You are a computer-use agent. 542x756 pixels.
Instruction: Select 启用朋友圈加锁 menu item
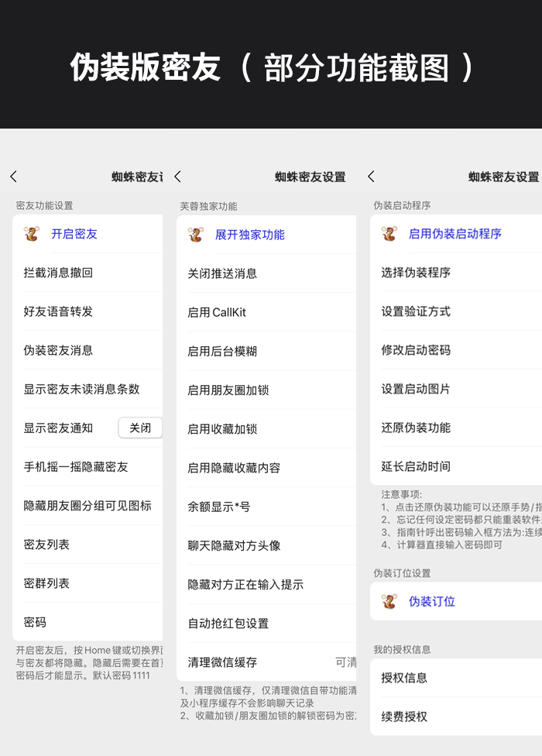[228, 390]
